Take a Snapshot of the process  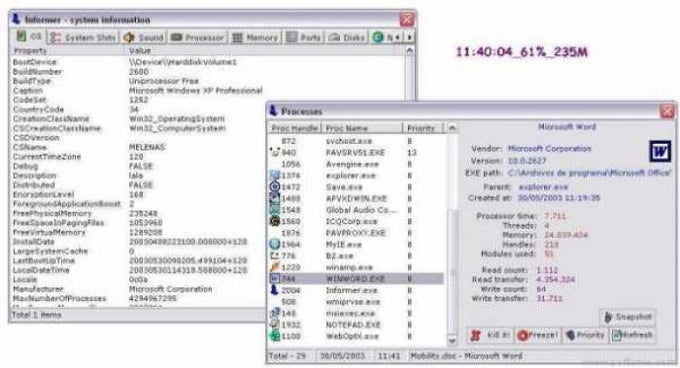click(x=628, y=317)
